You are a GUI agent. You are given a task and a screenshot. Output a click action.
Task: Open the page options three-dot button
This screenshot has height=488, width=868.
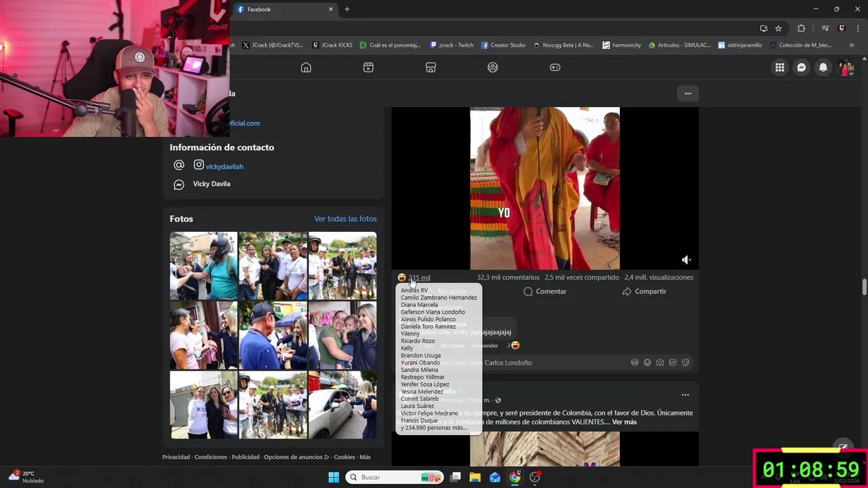point(688,94)
